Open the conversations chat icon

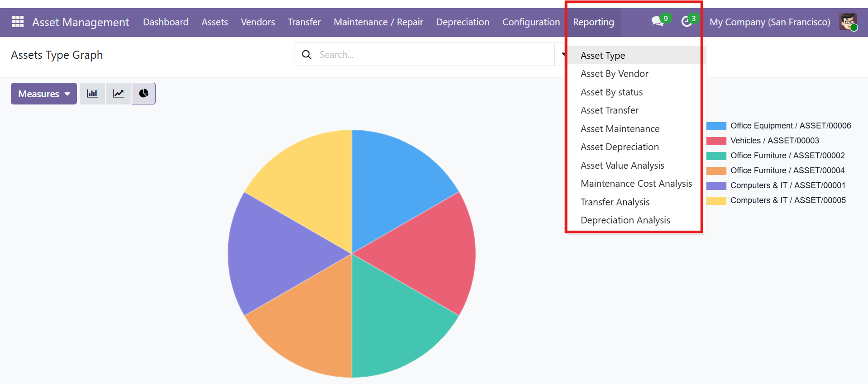click(658, 22)
